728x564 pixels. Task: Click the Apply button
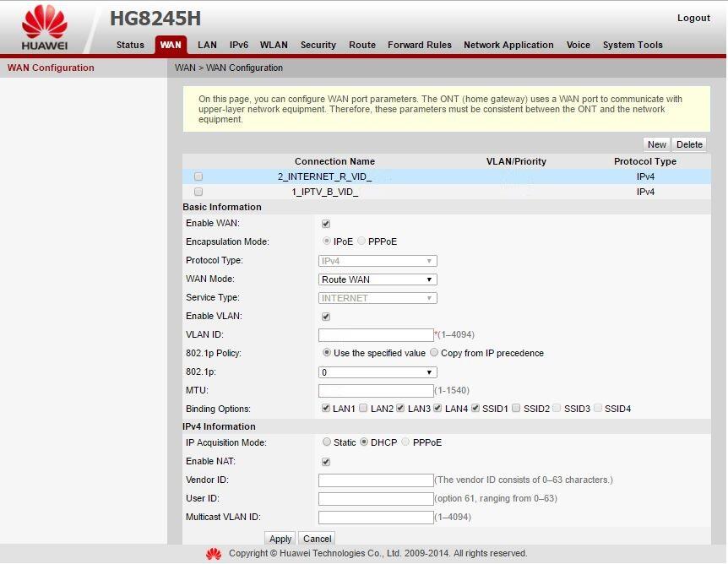click(280, 538)
